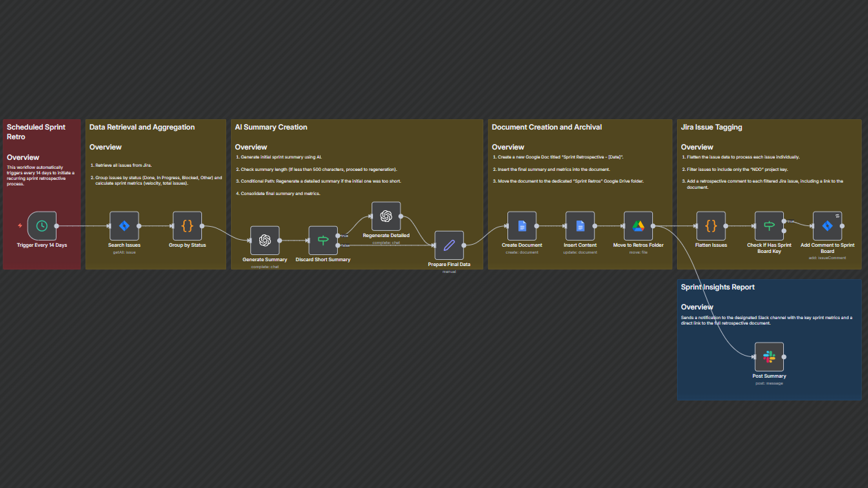
Task: Open the Insert Content document node
Action: (x=580, y=225)
